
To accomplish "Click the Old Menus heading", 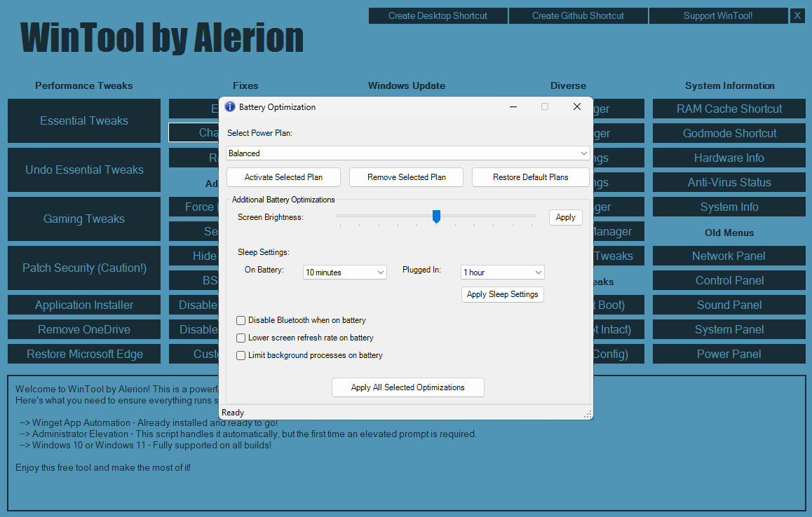I will point(729,233).
